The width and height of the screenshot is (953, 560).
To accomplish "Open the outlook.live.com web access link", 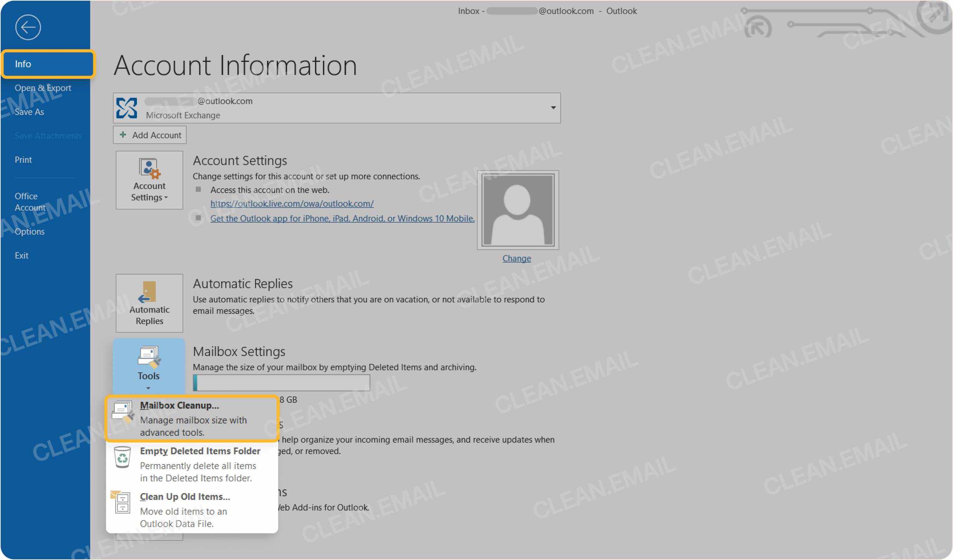I will (292, 204).
